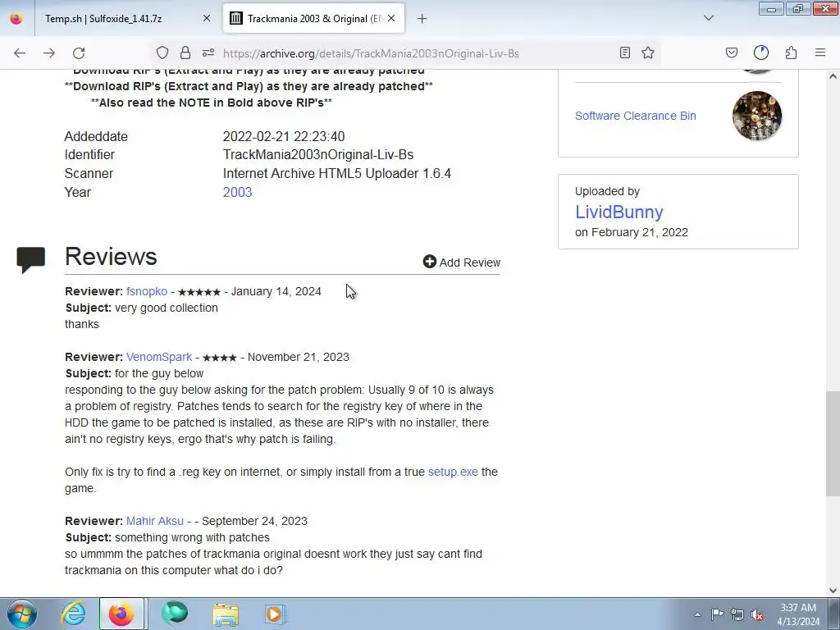
Task: Open Windows Explorer from taskbar
Action: [226, 614]
